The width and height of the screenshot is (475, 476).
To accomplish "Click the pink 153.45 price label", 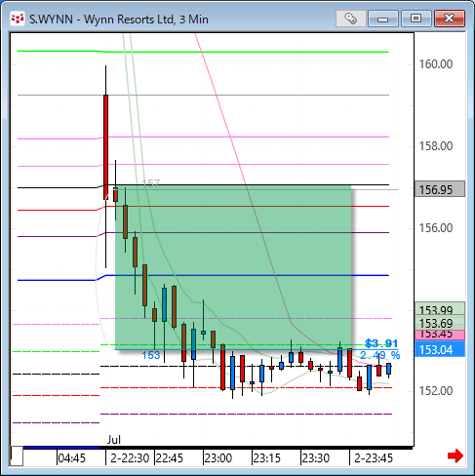I will click(x=440, y=335).
